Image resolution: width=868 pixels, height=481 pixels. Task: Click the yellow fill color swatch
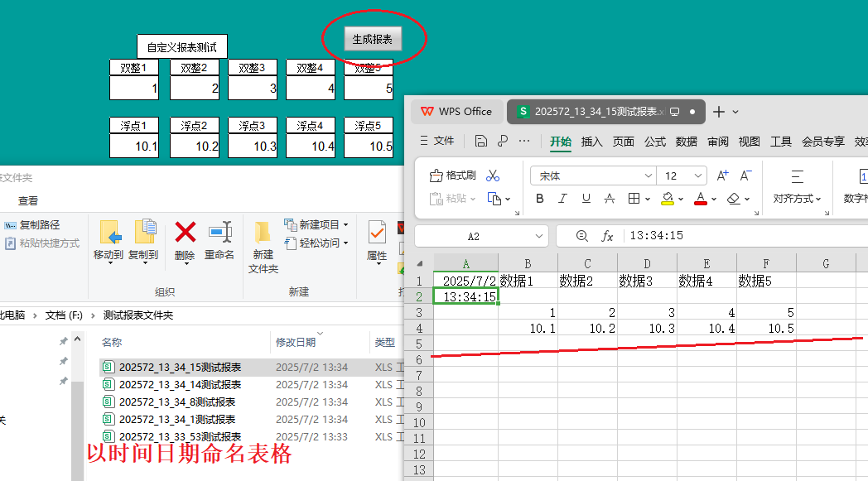(x=668, y=199)
